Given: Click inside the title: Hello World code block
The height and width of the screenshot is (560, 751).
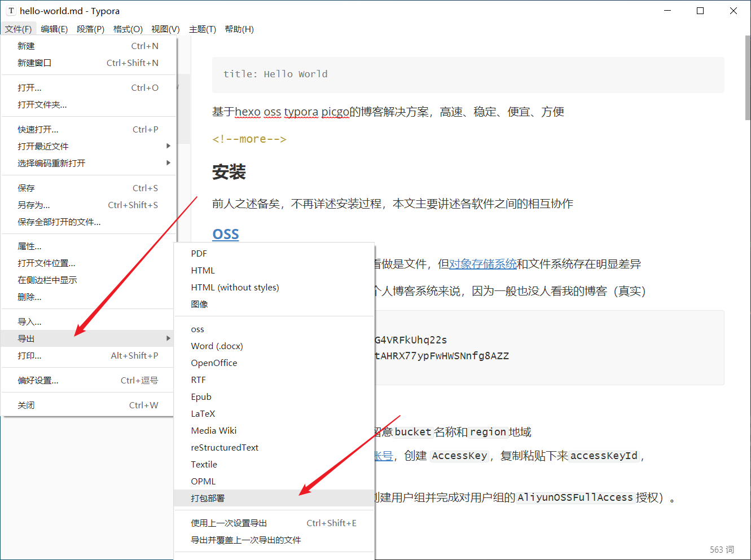Looking at the screenshot, I should point(467,74).
